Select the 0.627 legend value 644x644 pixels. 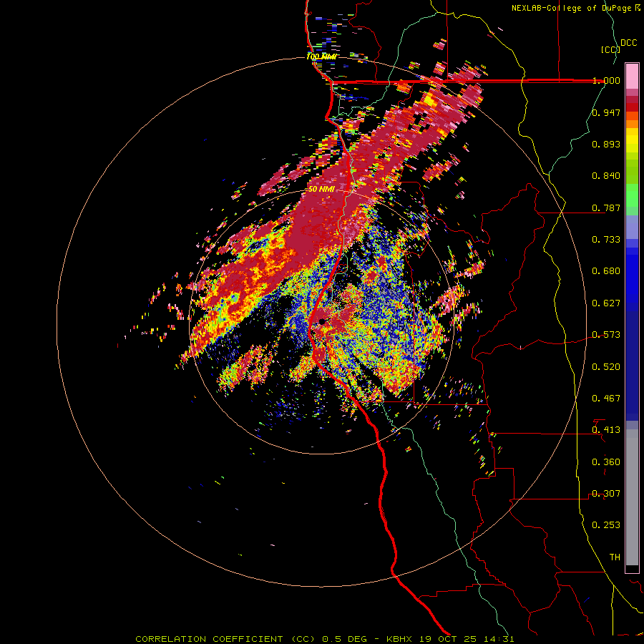606,303
